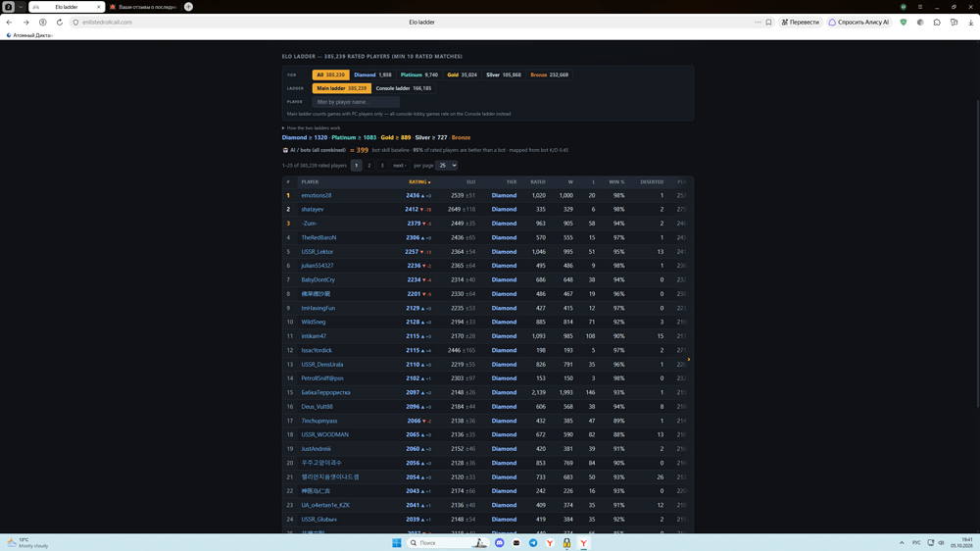Click the site security shield icon
The height and width of the screenshot is (551, 980).
pos(75,22)
